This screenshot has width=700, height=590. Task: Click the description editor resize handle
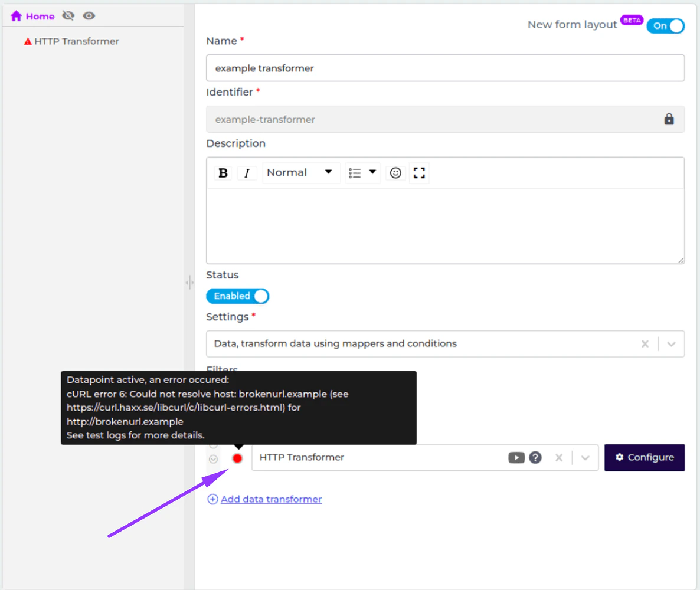point(681,260)
